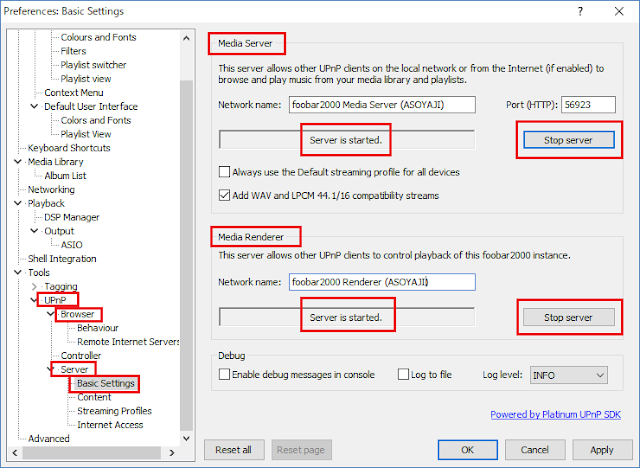
Task: Stop the Media Renderer server
Action: tap(569, 317)
